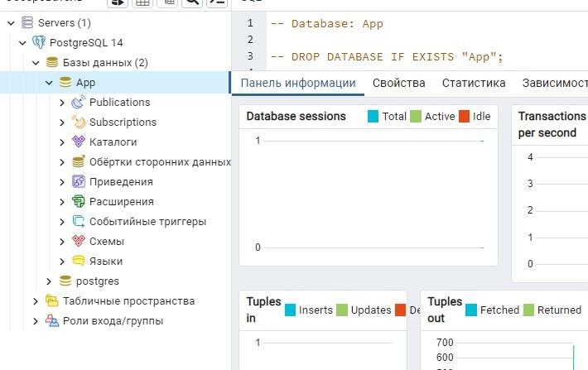
Task: Expand the Subscriptions node
Action: pyautogui.click(x=62, y=123)
